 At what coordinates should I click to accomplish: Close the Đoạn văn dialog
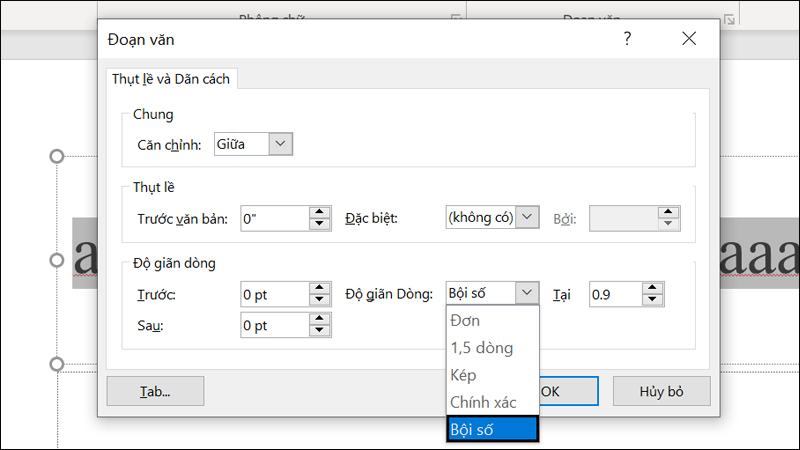688,39
